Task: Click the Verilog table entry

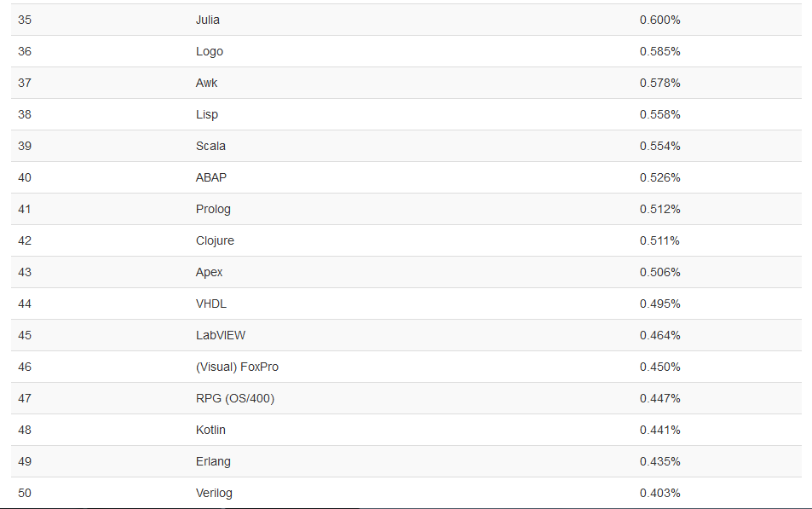Action: pyautogui.click(x=214, y=494)
